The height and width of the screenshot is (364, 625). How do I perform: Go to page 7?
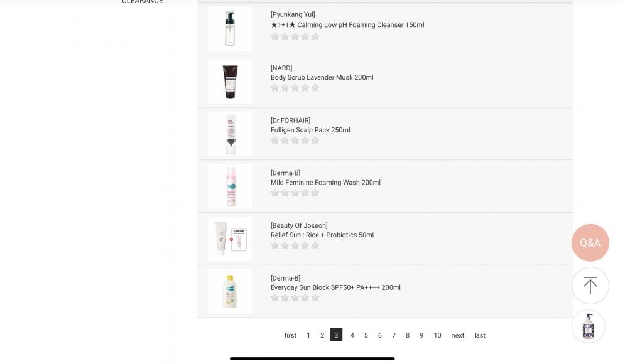click(x=394, y=335)
